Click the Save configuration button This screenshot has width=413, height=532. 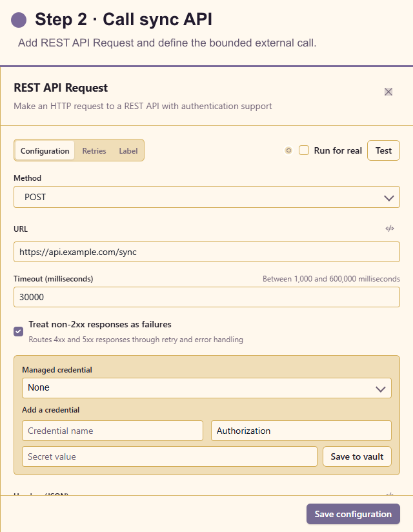click(353, 514)
